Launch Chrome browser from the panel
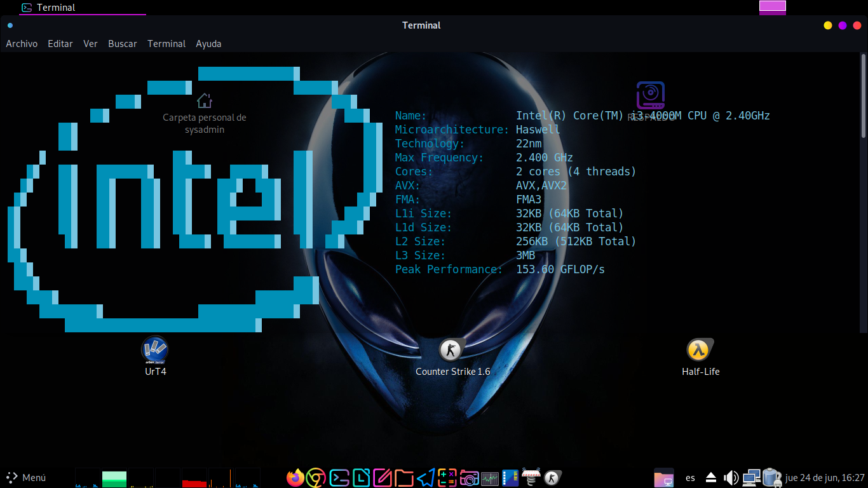 [316, 478]
